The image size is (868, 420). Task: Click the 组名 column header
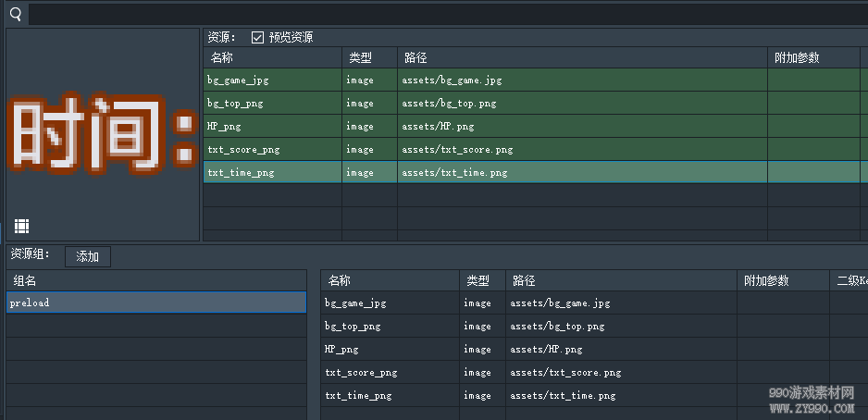point(156,280)
